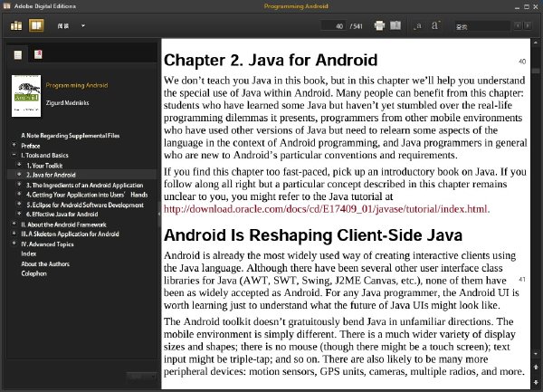Switch to Library view icon
The image size is (543, 392).
[16, 25]
